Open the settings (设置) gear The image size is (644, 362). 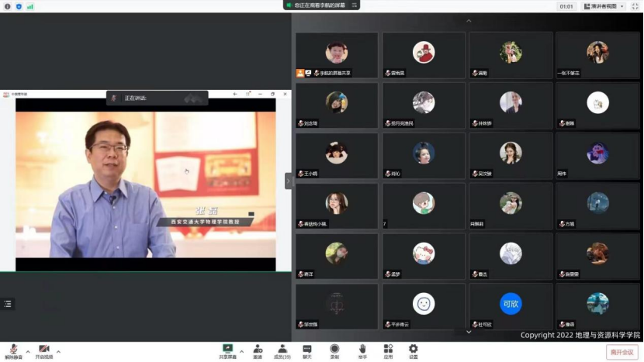point(414,352)
